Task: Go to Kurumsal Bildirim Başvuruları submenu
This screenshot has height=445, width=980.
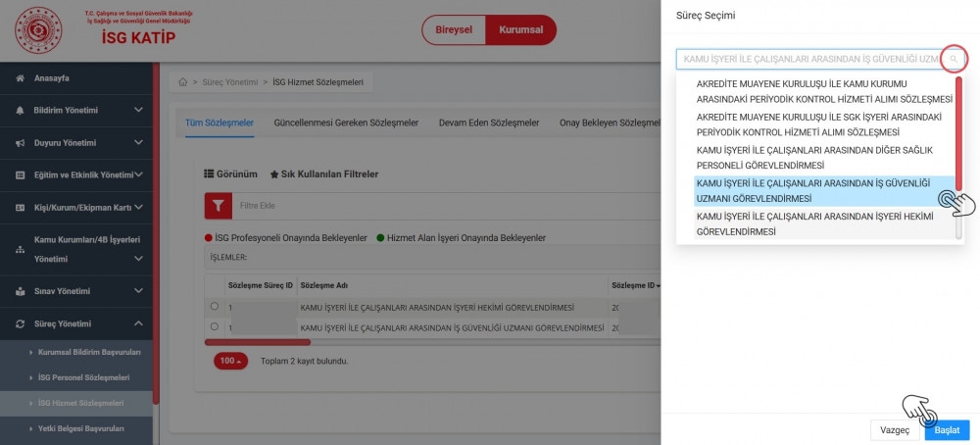Action: (89, 353)
